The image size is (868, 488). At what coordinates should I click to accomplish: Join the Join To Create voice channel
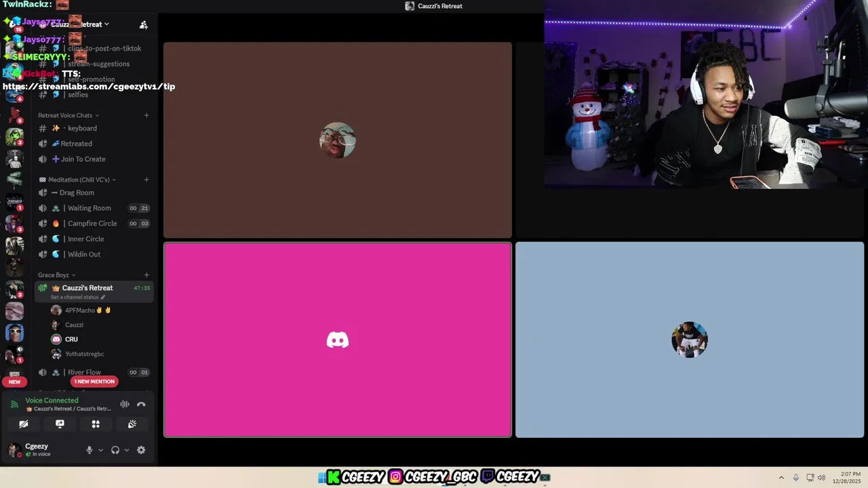(94, 159)
